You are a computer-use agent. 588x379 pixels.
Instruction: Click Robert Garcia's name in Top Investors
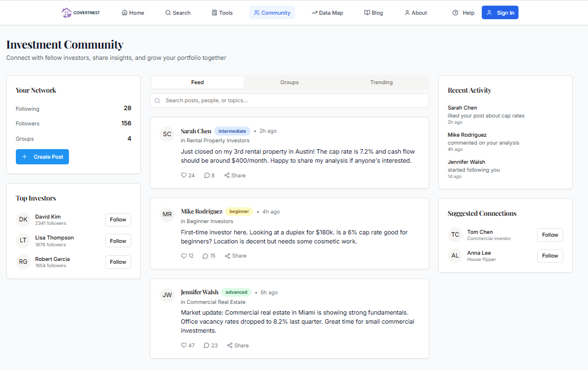(53, 259)
